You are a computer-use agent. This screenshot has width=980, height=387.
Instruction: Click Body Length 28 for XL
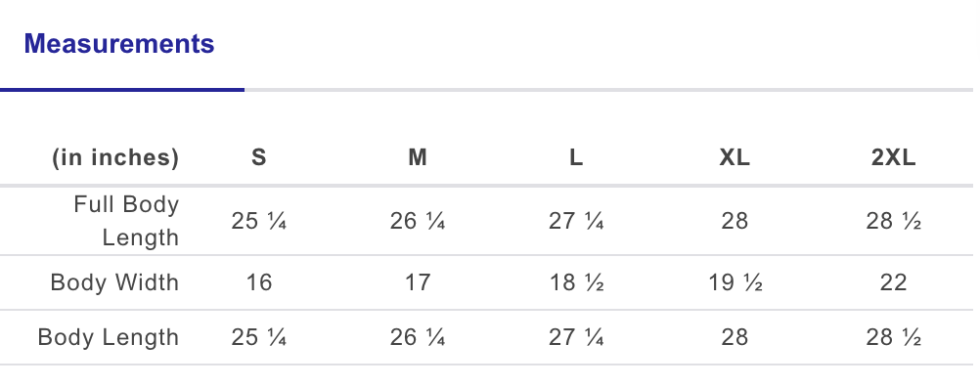pyautogui.click(x=735, y=337)
